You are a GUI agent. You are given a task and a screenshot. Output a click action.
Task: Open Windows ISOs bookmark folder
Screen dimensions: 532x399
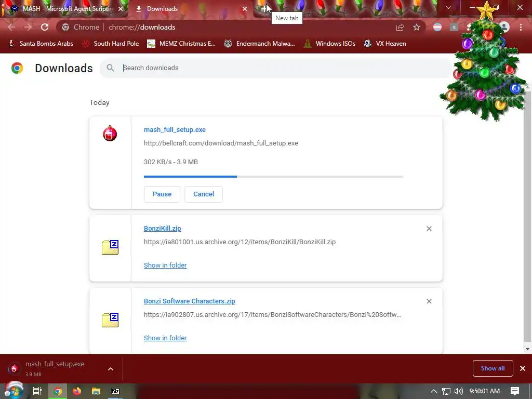coord(329,44)
